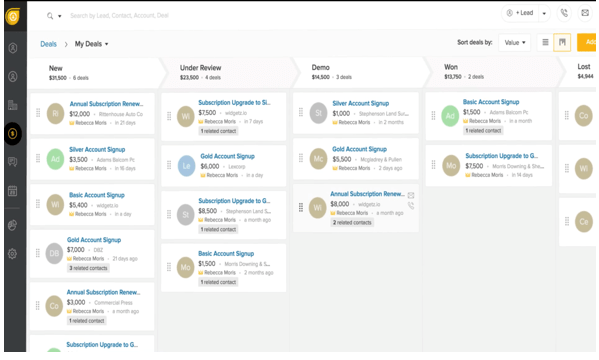Open Gold Account Signup $5,500 deal link

coord(359,149)
